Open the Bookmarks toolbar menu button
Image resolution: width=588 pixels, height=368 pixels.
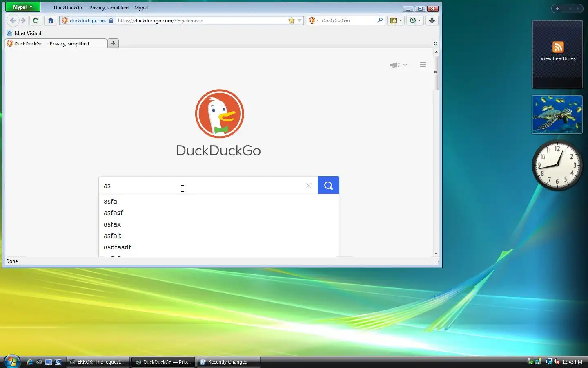[x=396, y=20]
